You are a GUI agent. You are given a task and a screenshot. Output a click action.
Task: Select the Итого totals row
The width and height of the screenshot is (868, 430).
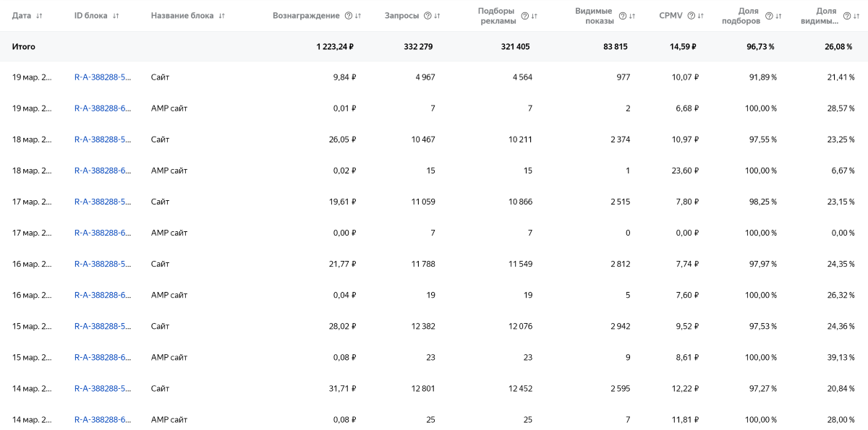pyautogui.click(x=434, y=46)
